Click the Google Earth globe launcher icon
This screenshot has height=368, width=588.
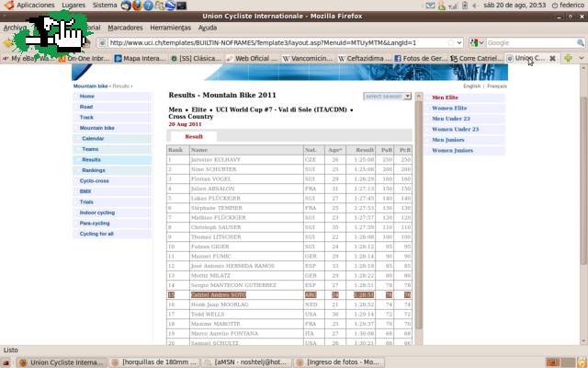click(x=170, y=6)
